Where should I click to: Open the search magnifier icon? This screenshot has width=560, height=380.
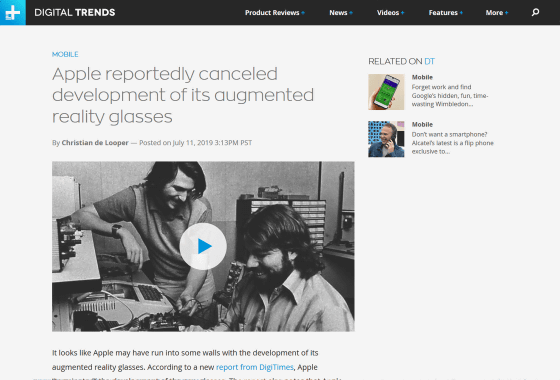(x=535, y=12)
